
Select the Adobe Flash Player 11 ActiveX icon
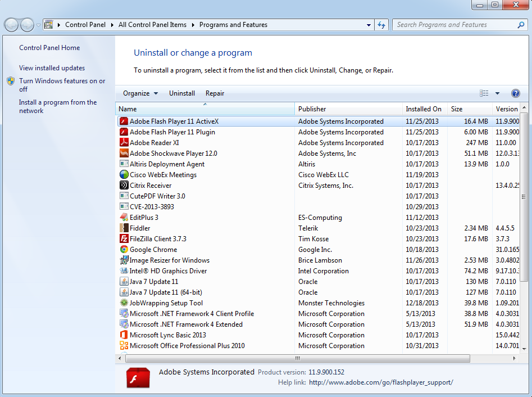click(x=124, y=121)
